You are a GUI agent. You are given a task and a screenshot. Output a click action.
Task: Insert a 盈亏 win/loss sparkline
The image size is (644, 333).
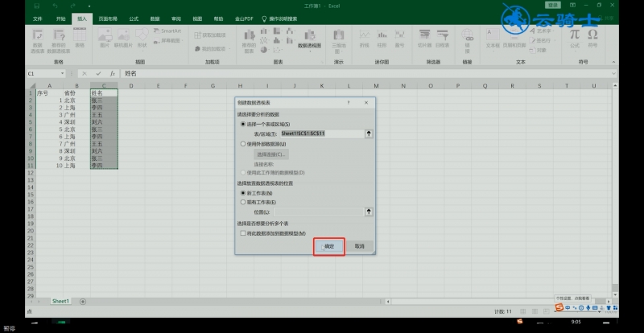399,38
